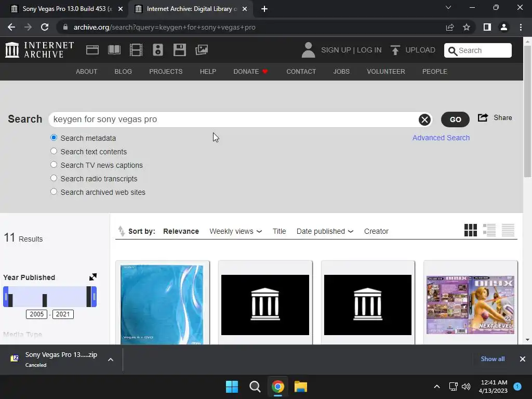Open Chrome three-dot menu
The width and height of the screenshot is (532, 399).
click(x=521, y=27)
